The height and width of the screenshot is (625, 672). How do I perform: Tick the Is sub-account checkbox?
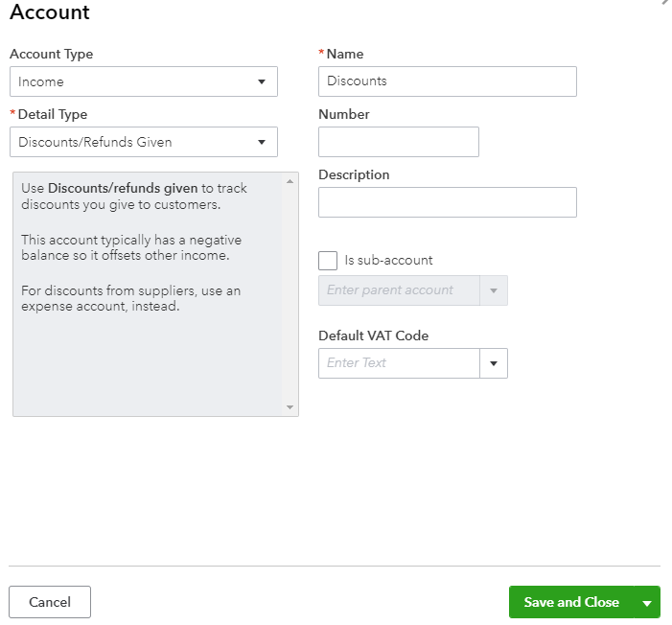pyautogui.click(x=328, y=261)
